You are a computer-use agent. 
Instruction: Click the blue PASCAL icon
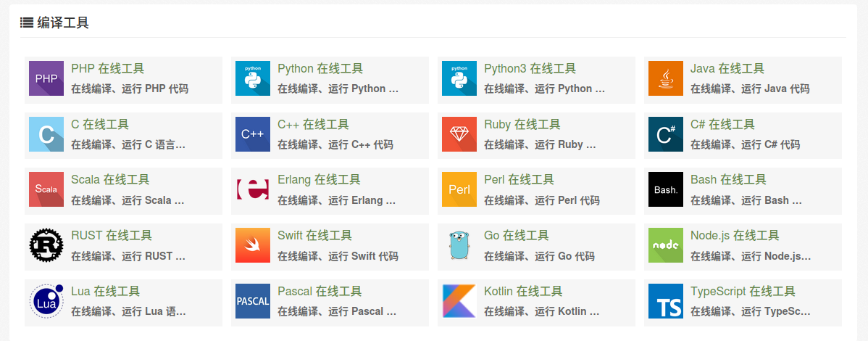point(253,301)
